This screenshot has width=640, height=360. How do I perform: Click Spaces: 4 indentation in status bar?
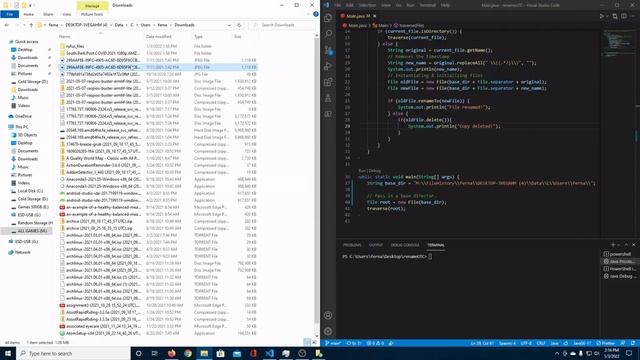[x=507, y=343]
